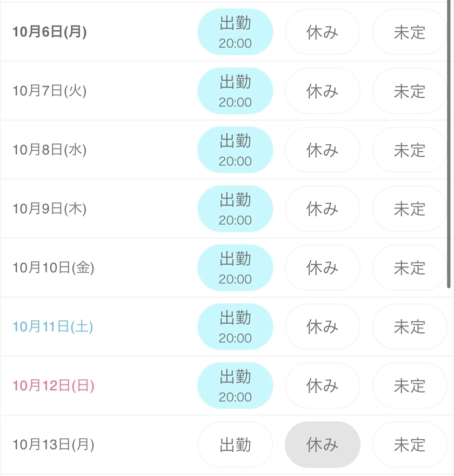Mark Saturday 10月11日(土) as 休み
454x476 pixels.
[322, 327]
